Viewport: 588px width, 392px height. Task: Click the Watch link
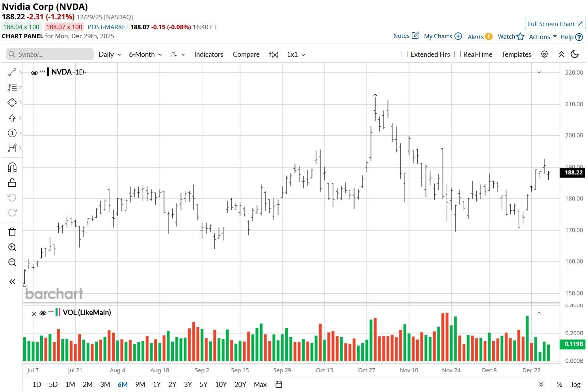coord(506,36)
